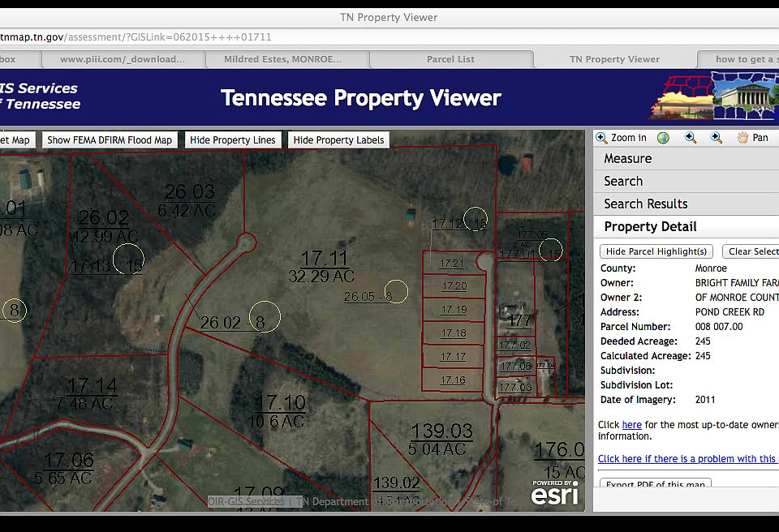
Task: Click parcel label 17.06 5.65 AC
Action: click(x=65, y=469)
